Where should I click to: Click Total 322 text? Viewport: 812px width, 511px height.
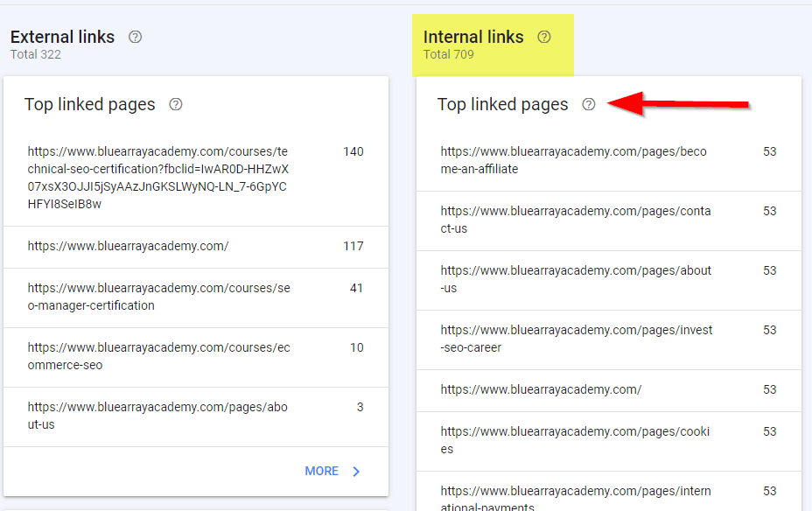(x=36, y=54)
